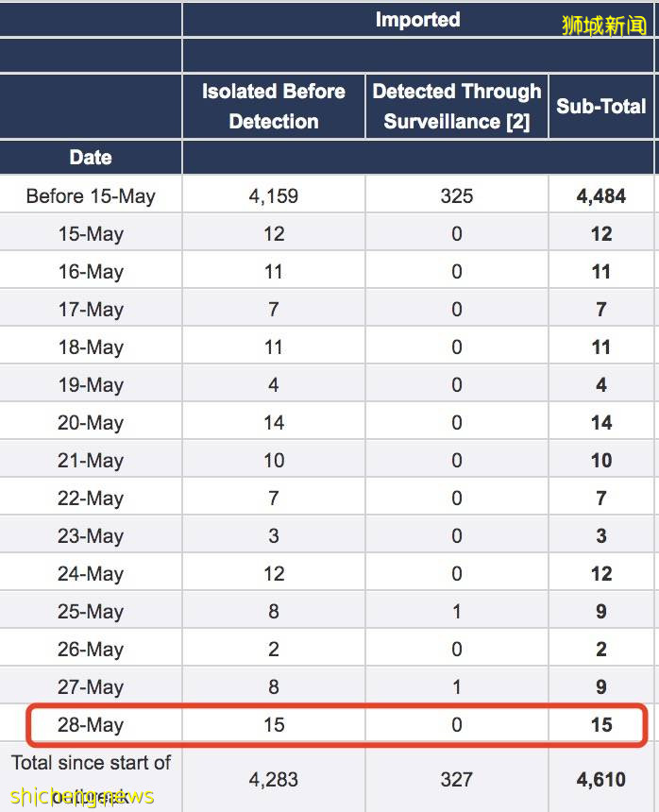Click the 15-May date cell
Image resolution: width=659 pixels, height=812 pixels.
(x=91, y=234)
